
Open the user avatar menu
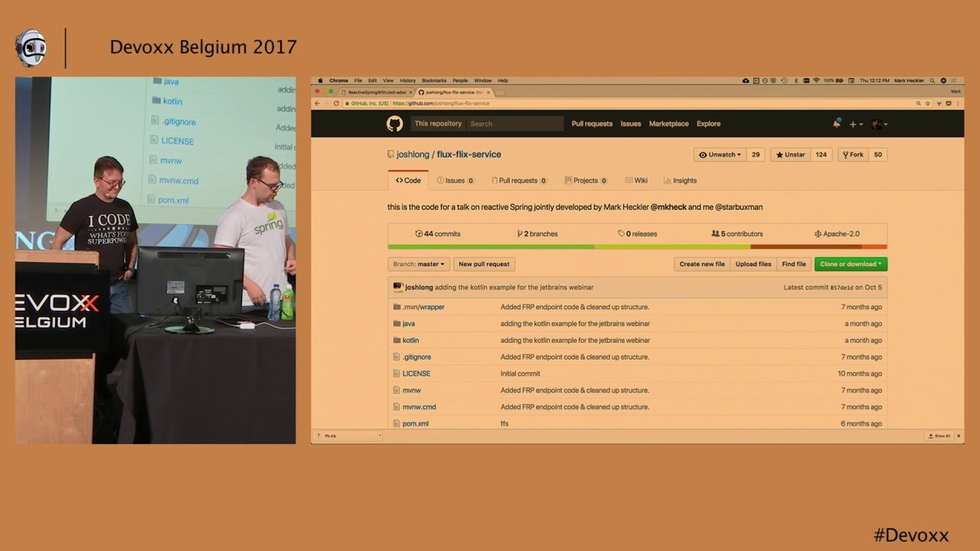point(878,124)
